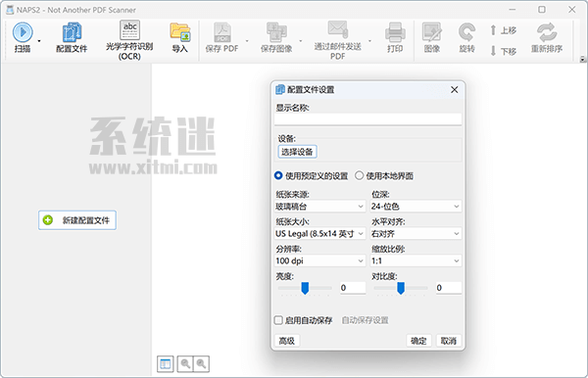Expand the Email PDF dropdown arrow

point(369,41)
